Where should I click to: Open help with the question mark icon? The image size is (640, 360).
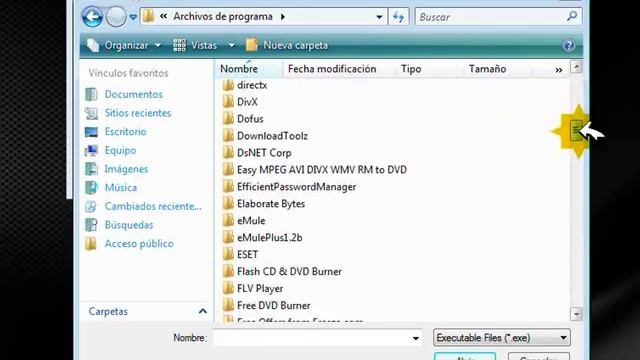coord(569,45)
